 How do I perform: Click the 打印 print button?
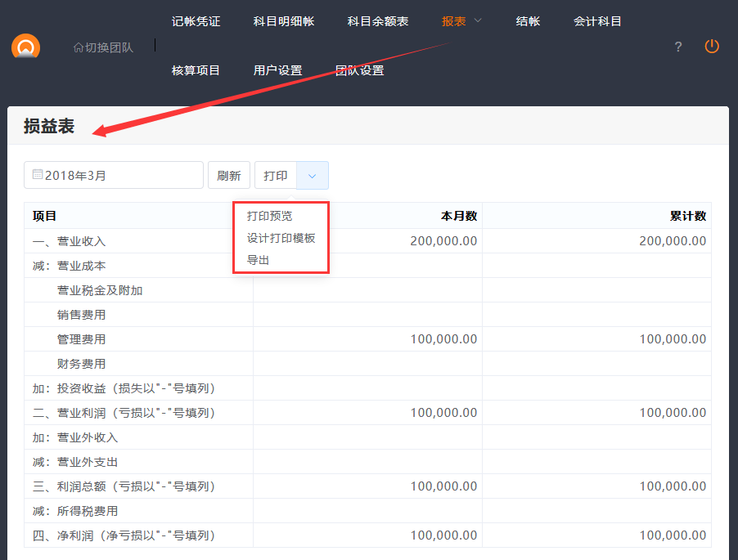point(276,175)
